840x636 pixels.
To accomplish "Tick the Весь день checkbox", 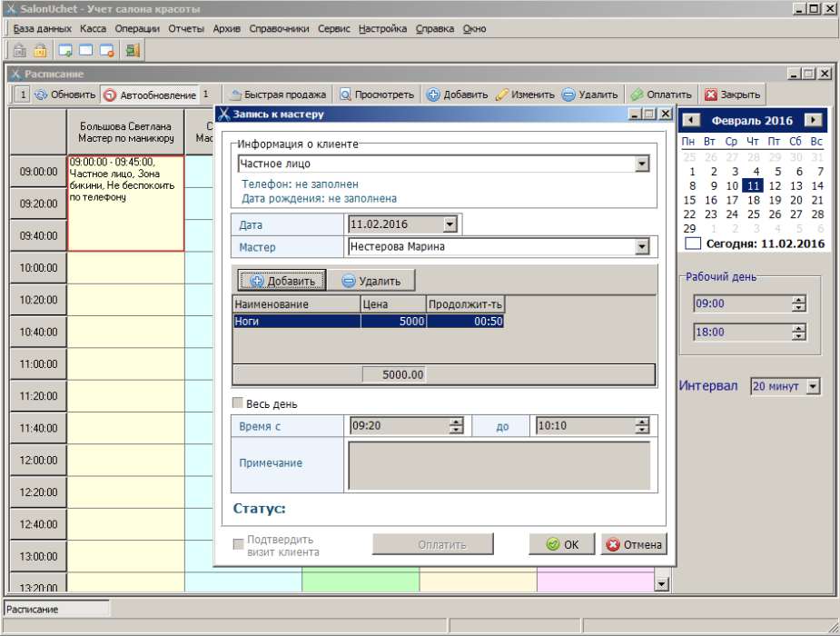I will click(x=238, y=402).
